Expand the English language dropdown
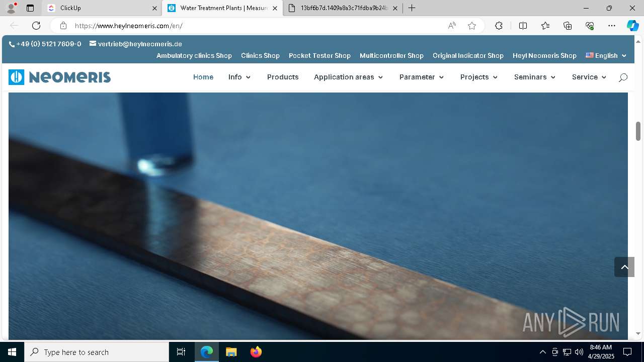644x362 pixels. point(606,55)
